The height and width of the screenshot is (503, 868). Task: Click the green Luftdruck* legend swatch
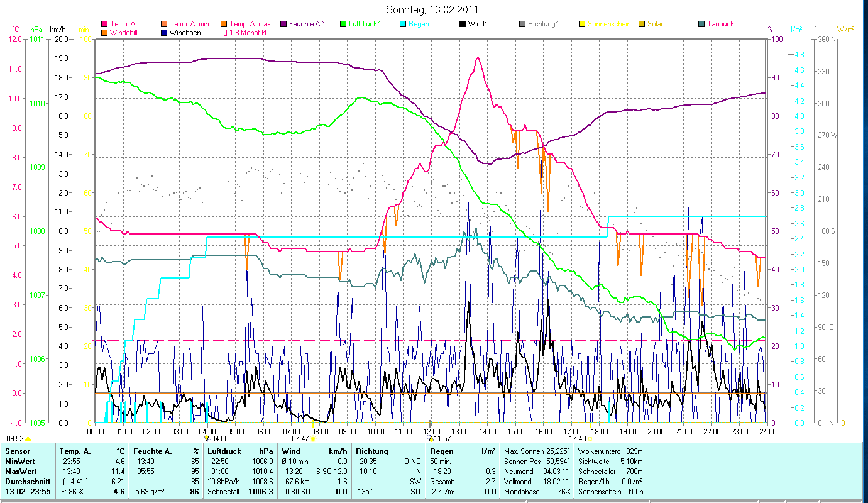tap(343, 24)
